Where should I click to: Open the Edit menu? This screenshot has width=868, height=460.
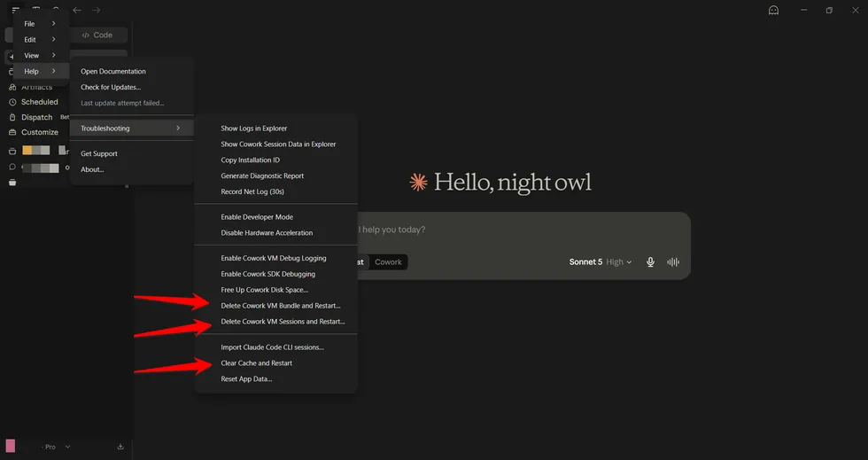(41, 39)
